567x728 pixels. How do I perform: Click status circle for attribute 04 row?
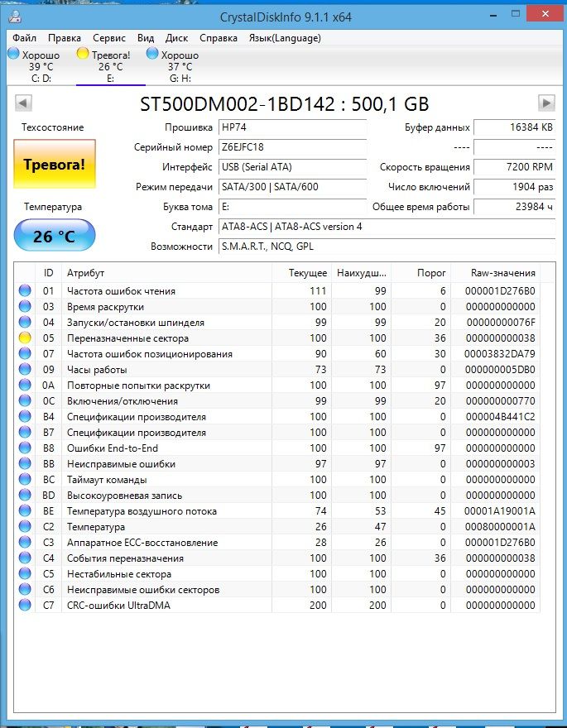click(25, 322)
